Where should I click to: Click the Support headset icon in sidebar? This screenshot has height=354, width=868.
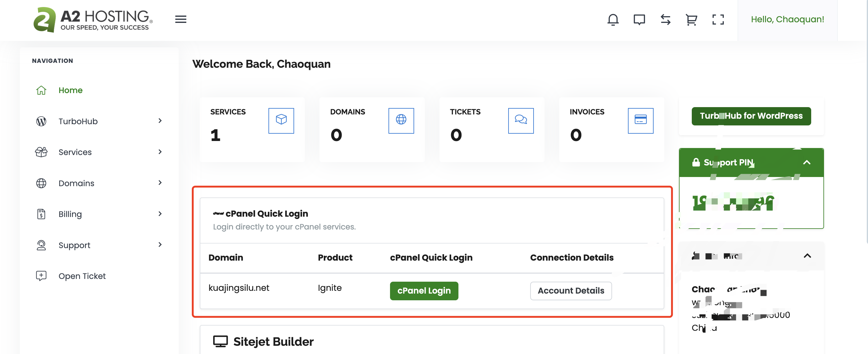[x=41, y=245]
